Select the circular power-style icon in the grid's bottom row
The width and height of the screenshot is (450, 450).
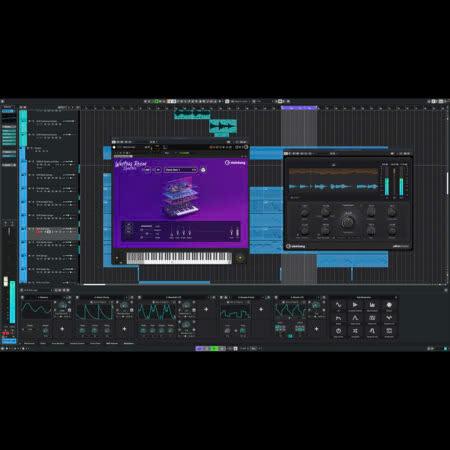[338, 331]
